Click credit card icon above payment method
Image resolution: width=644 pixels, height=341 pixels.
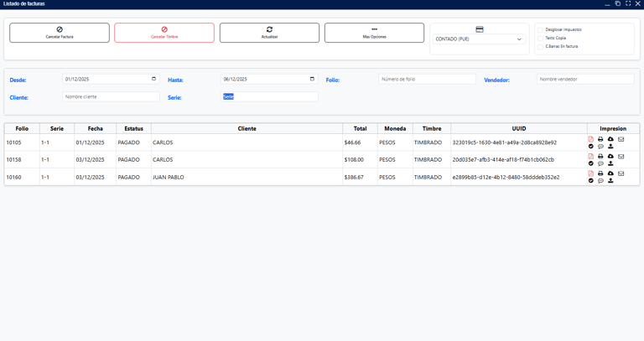(x=480, y=29)
